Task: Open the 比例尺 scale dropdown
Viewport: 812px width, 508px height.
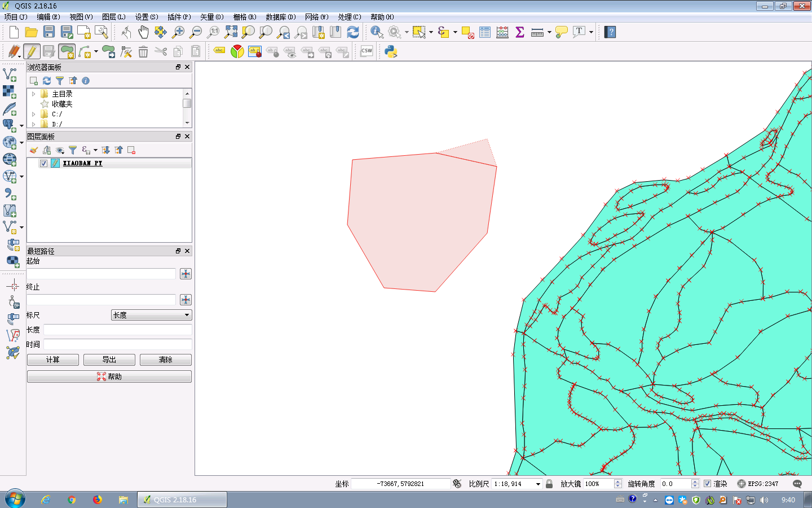Action: pos(538,484)
